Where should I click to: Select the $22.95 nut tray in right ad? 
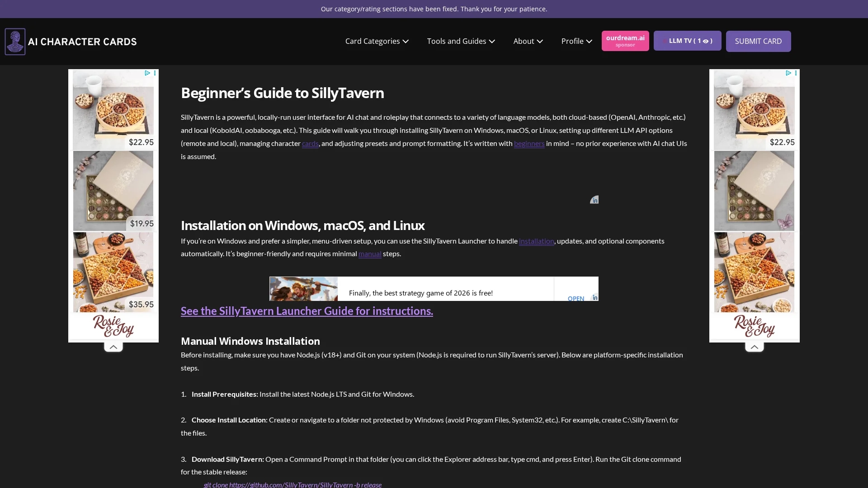(754, 110)
